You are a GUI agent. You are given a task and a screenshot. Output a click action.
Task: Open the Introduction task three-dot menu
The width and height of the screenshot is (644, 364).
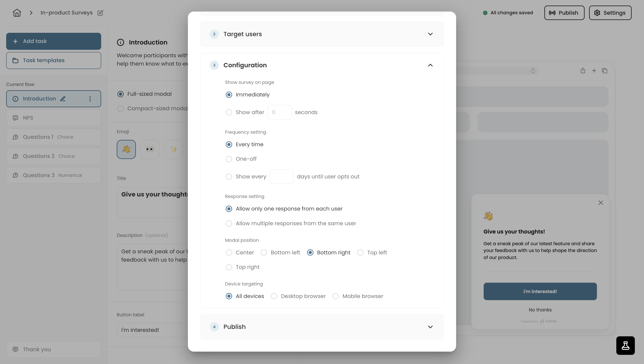[x=90, y=99]
